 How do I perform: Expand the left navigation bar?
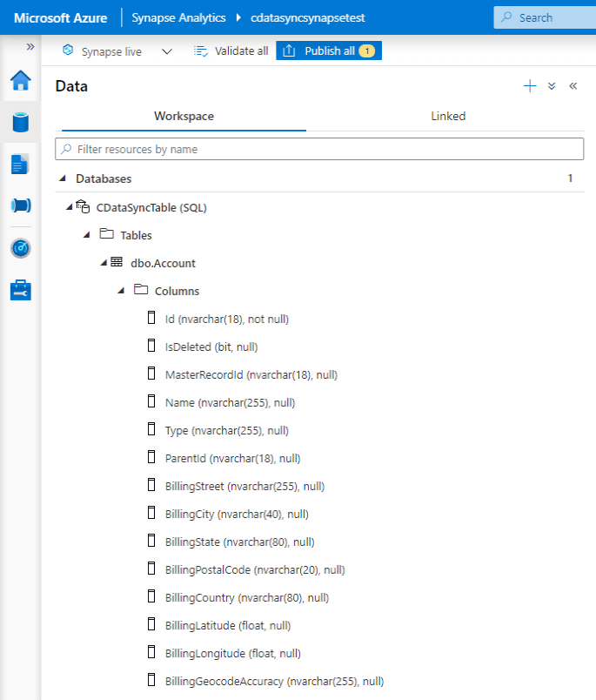pyautogui.click(x=30, y=47)
